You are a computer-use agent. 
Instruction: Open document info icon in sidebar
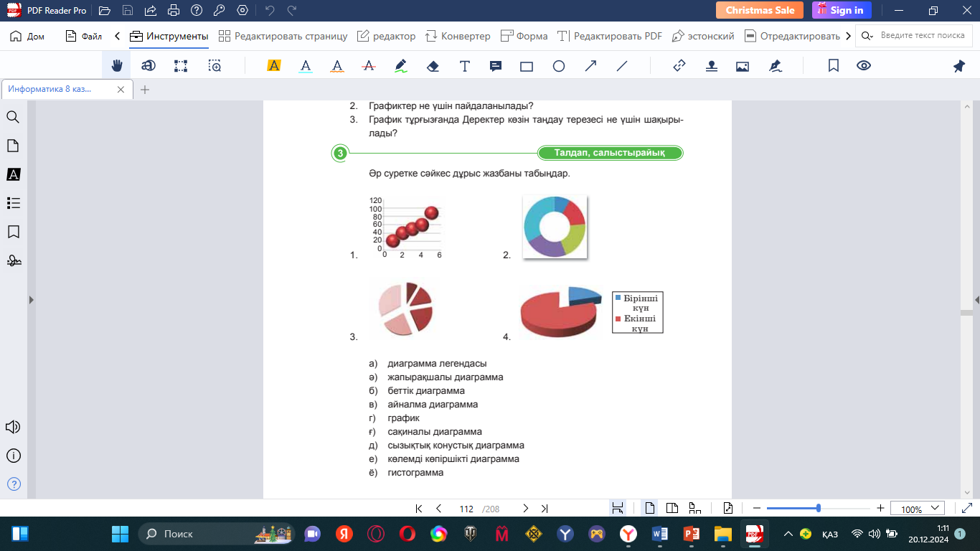coord(13,456)
